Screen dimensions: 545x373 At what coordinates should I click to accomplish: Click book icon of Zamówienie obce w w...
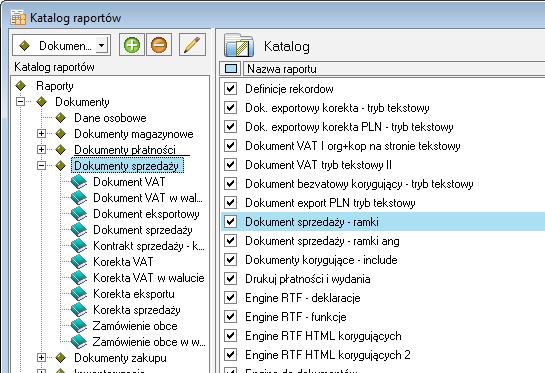(79, 342)
